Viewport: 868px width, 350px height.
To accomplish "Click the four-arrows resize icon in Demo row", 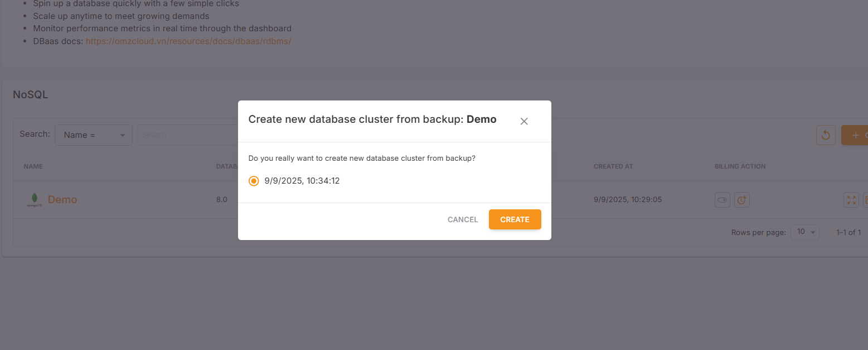I will click(x=851, y=200).
